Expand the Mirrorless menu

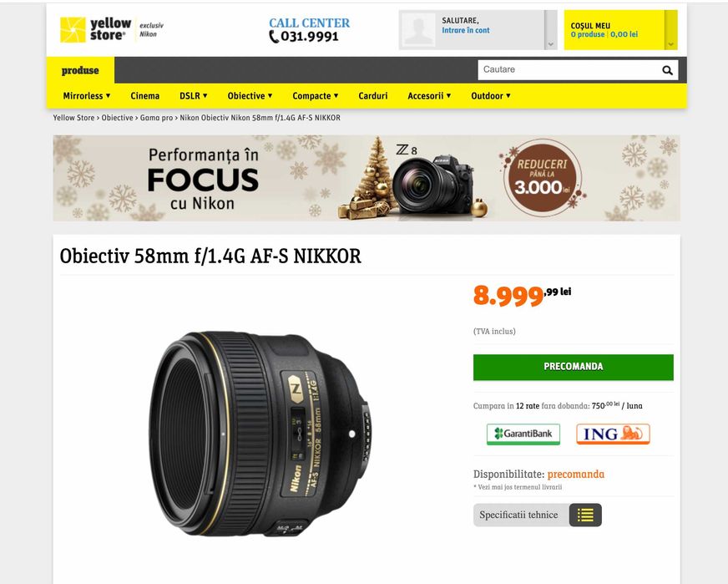coord(87,96)
